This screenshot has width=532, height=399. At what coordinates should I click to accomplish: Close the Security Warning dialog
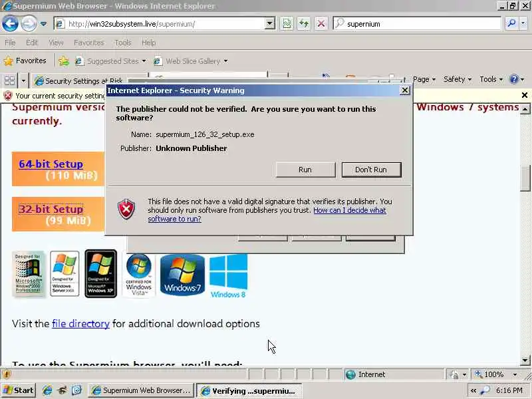(x=405, y=90)
